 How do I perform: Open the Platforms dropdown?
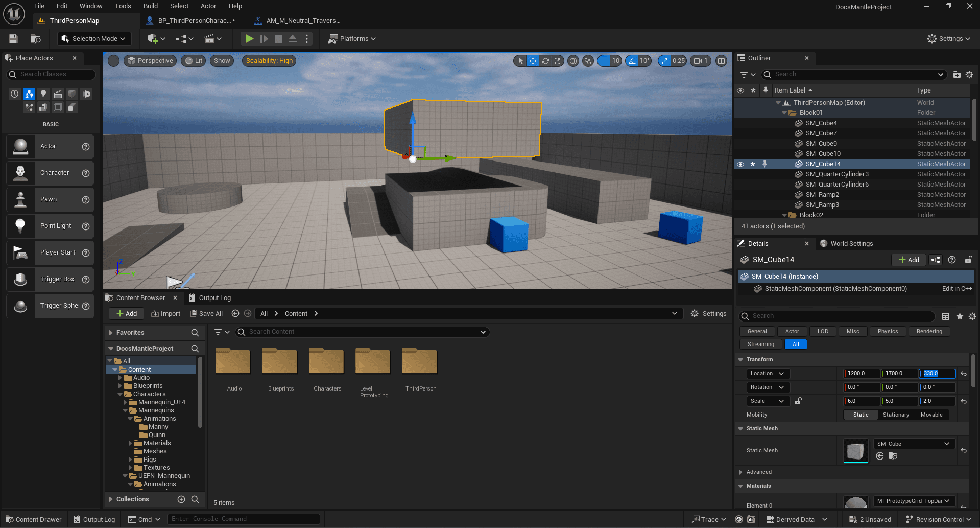pyautogui.click(x=352, y=39)
